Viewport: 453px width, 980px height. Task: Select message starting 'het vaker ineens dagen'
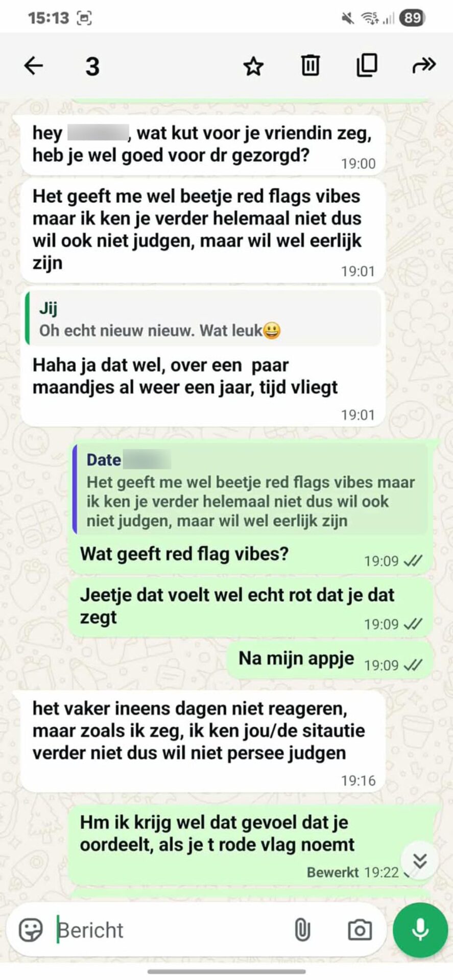pyautogui.click(x=203, y=741)
